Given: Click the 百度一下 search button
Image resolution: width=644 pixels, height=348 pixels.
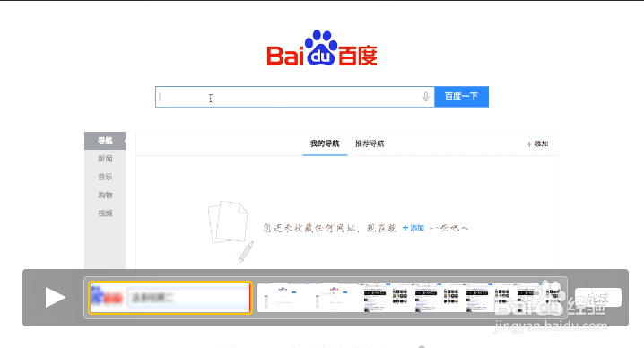Looking at the screenshot, I should click(x=461, y=97).
